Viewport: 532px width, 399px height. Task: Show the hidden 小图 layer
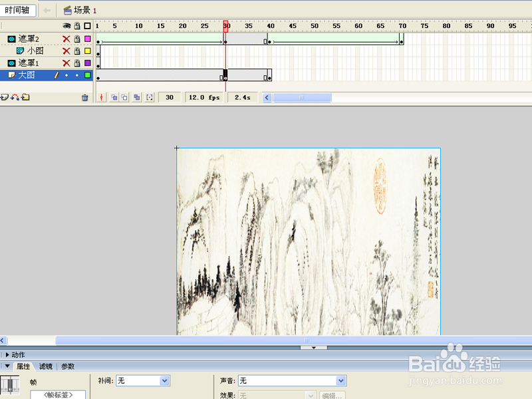pyautogui.click(x=66, y=51)
